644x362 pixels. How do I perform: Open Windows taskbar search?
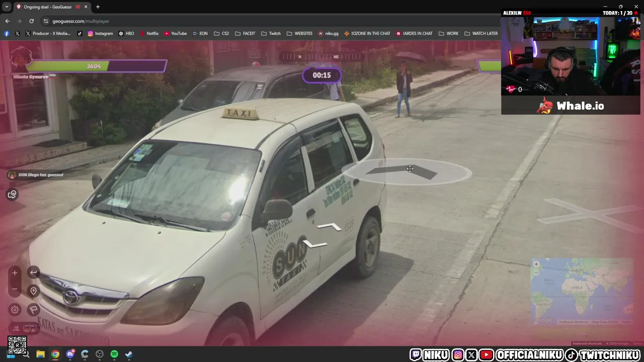[x=26, y=354]
